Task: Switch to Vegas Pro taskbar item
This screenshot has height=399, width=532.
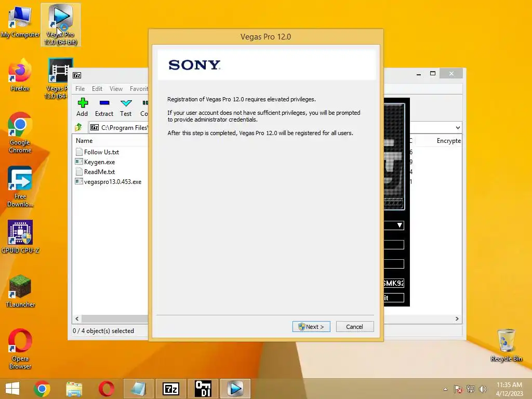Action: point(235,389)
